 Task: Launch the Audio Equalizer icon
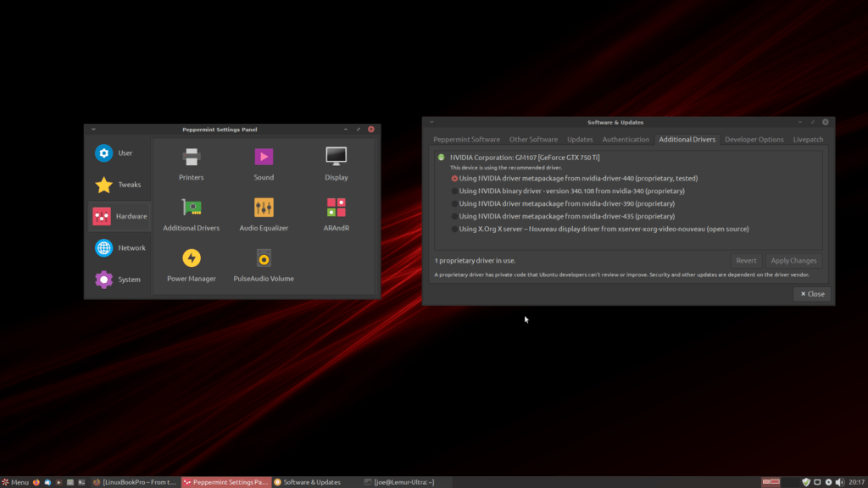point(264,214)
